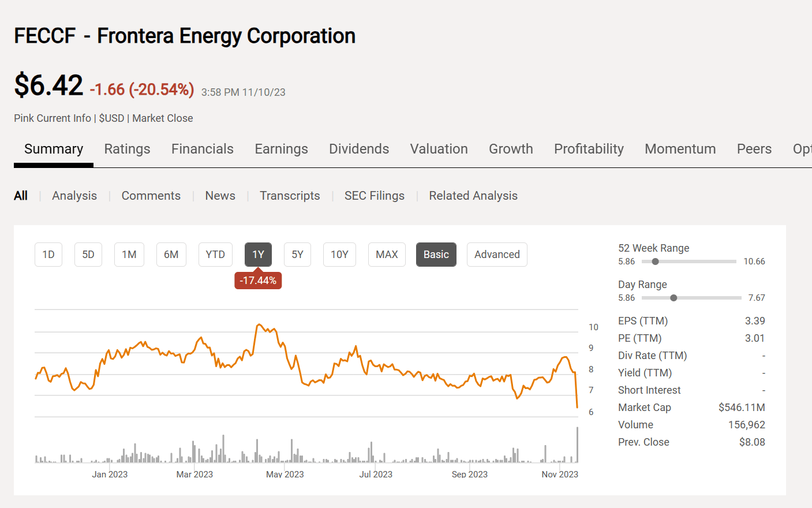The image size is (812, 508).
Task: Switch to the 1D chart view
Action: (48, 254)
